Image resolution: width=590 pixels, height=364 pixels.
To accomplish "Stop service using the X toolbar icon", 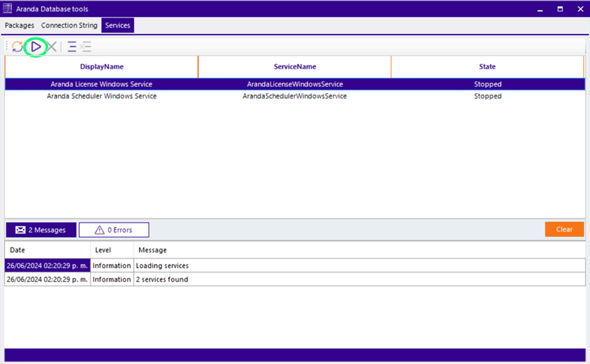I will [x=52, y=46].
